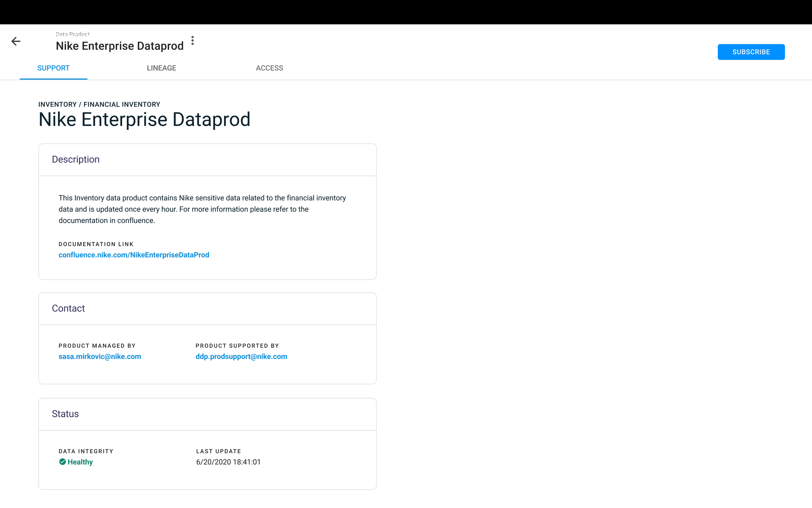The height and width of the screenshot is (508, 812).
Task: Click the 'PRODUCT MANAGED BY' label
Action: coord(97,345)
